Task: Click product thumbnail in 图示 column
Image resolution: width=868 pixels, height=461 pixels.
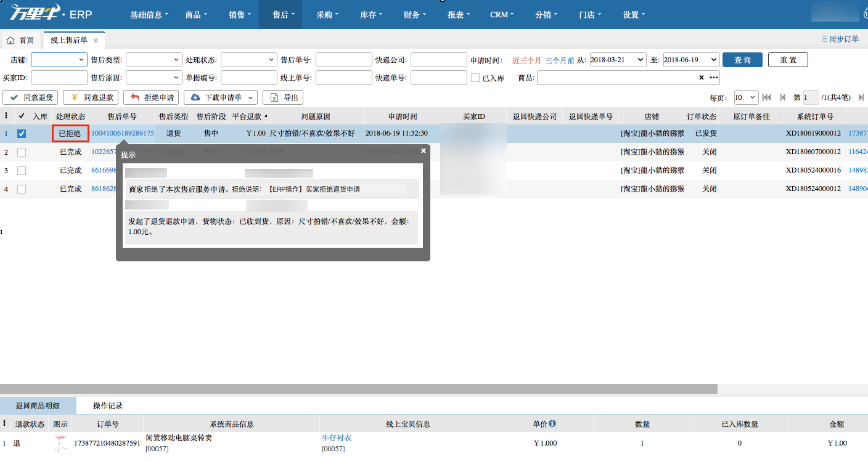Action: (60, 443)
